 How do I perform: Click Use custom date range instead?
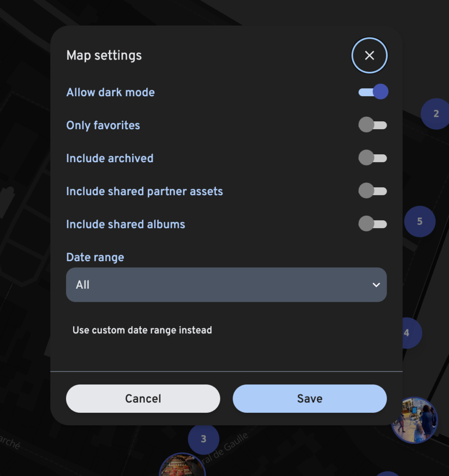(x=142, y=330)
